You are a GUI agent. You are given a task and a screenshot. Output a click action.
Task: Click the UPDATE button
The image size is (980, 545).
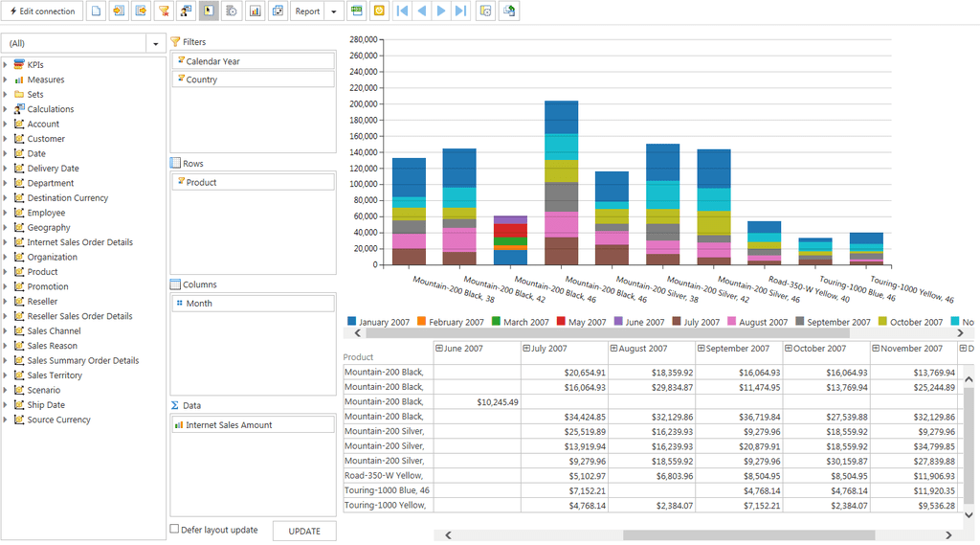click(304, 531)
